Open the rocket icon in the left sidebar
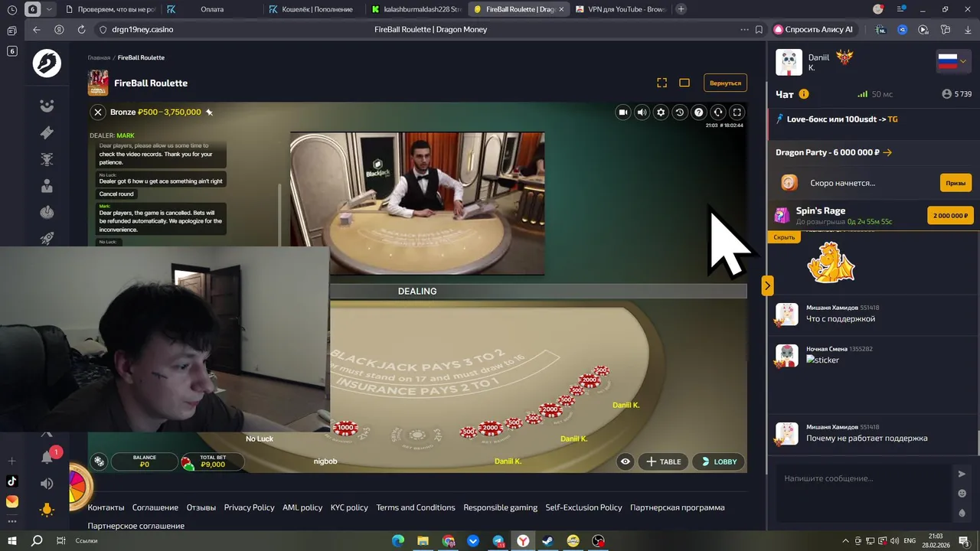This screenshot has height=551, width=980. coord(47,239)
